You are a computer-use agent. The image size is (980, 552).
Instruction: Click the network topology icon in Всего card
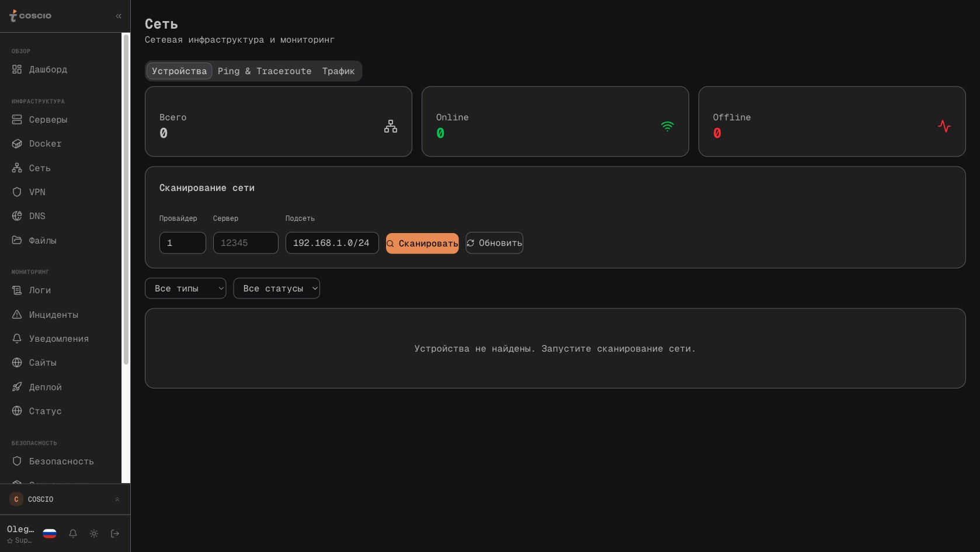pos(391,126)
